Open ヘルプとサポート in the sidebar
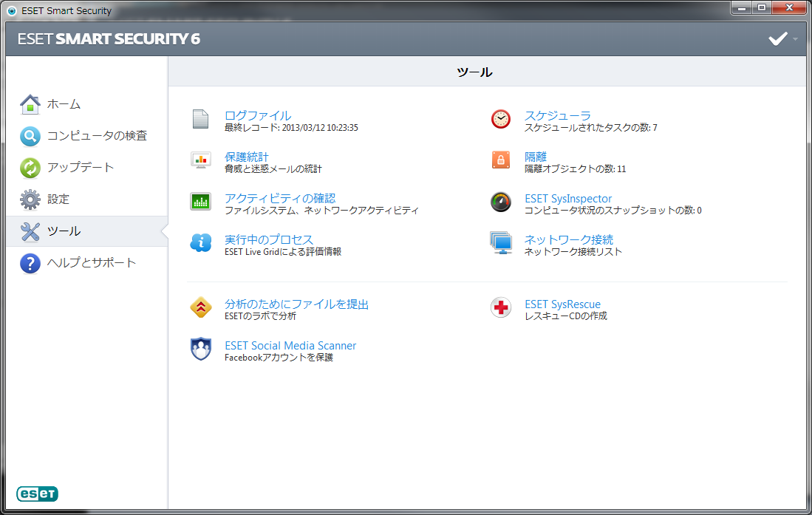The width and height of the screenshot is (812, 515). (x=92, y=263)
